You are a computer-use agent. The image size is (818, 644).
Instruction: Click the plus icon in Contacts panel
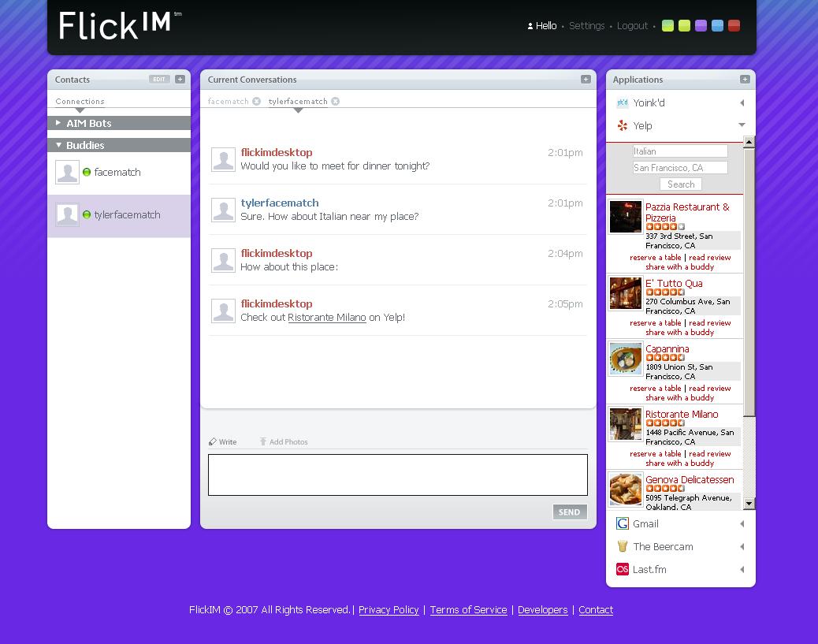180,80
